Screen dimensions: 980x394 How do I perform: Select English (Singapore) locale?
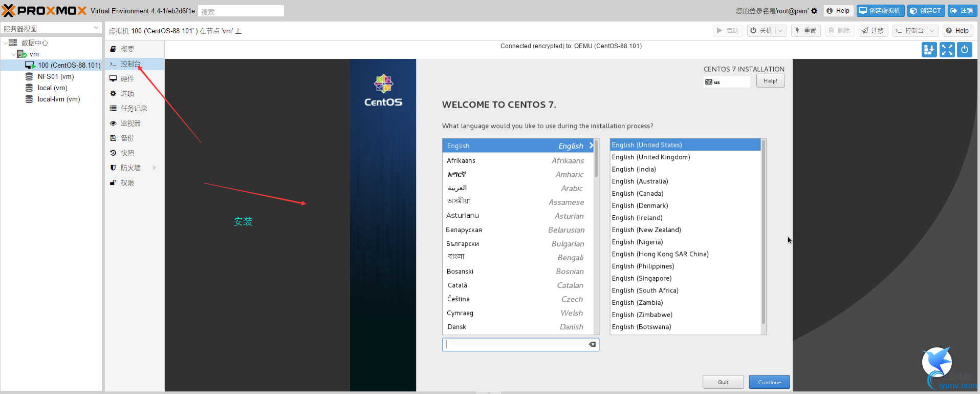(685, 278)
